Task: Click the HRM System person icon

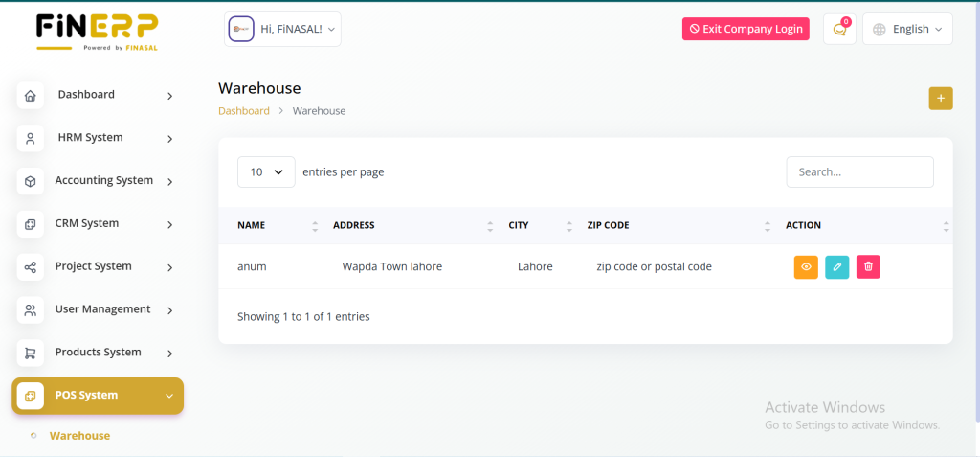Action: click(x=31, y=138)
